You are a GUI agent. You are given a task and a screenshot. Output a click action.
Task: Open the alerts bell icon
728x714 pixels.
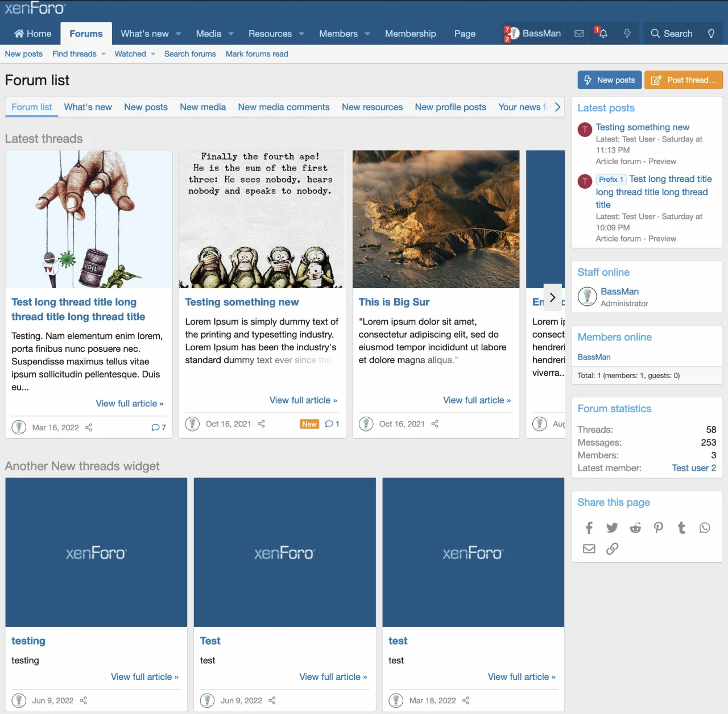tap(603, 34)
